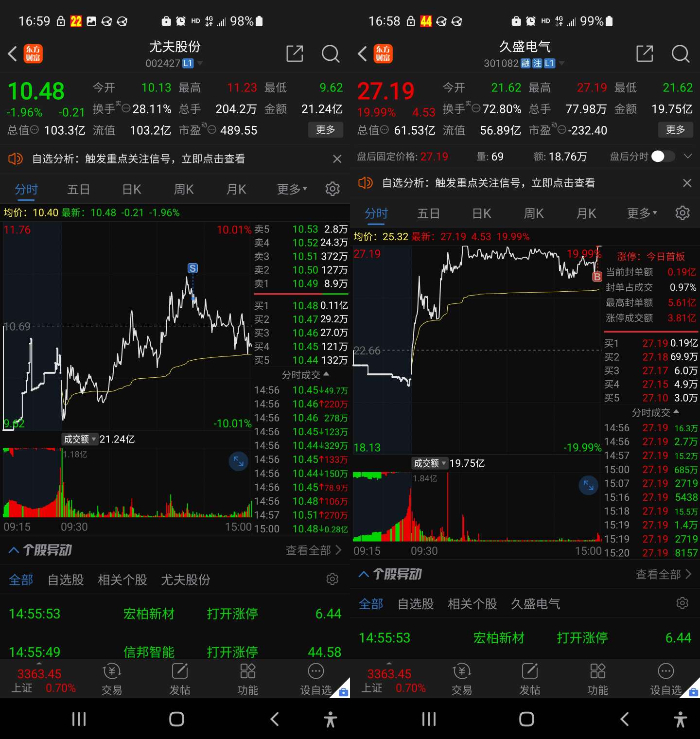Open 成交额 dropdown on 尤夫股份 chart

click(x=80, y=439)
